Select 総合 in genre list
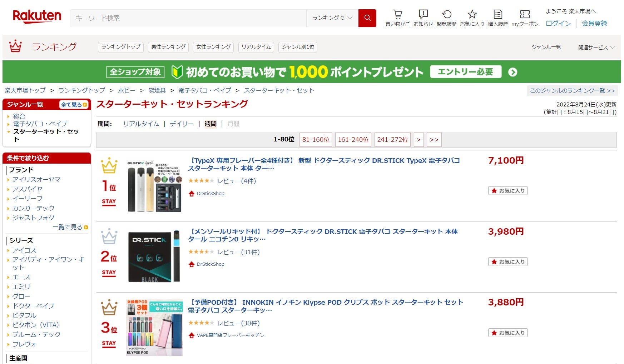This screenshot has height=364, width=624. 19,116
